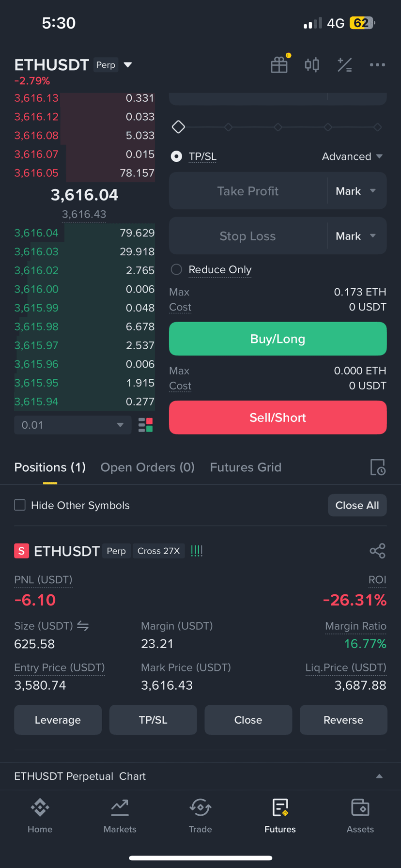Screen dimensions: 401x868
Task: Open the ETHUSDT pair selector dropdown
Action: point(128,65)
